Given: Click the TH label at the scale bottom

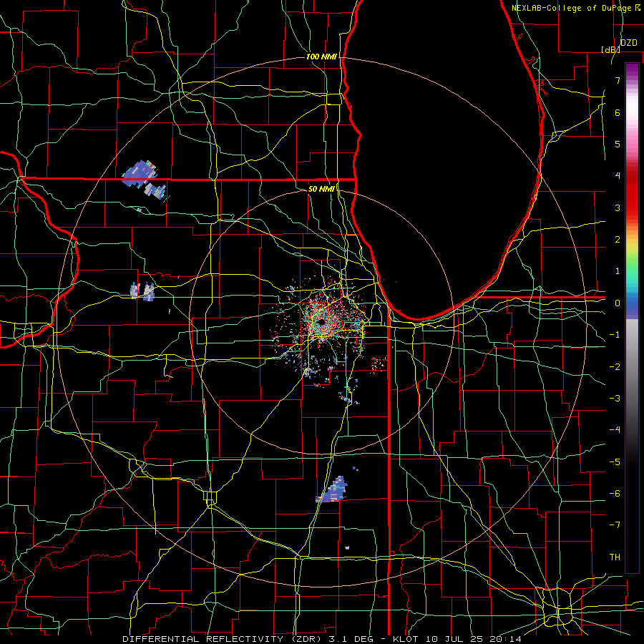Looking at the screenshot, I should [x=615, y=557].
